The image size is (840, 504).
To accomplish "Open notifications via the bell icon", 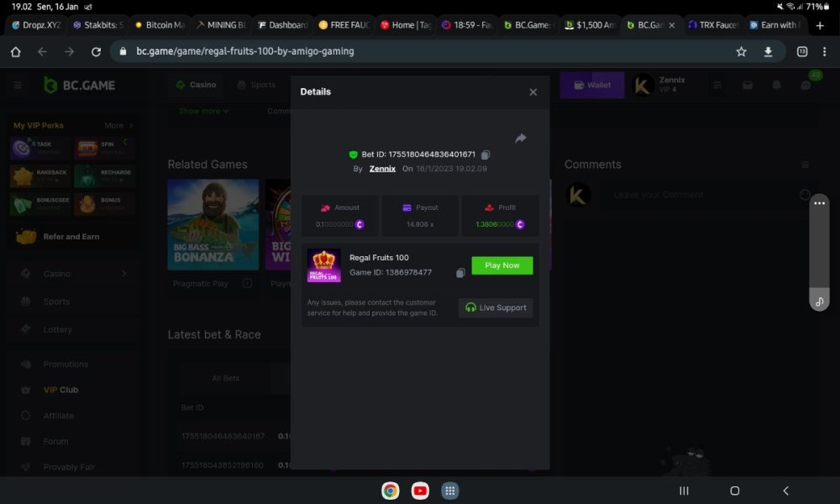I will coord(775,85).
